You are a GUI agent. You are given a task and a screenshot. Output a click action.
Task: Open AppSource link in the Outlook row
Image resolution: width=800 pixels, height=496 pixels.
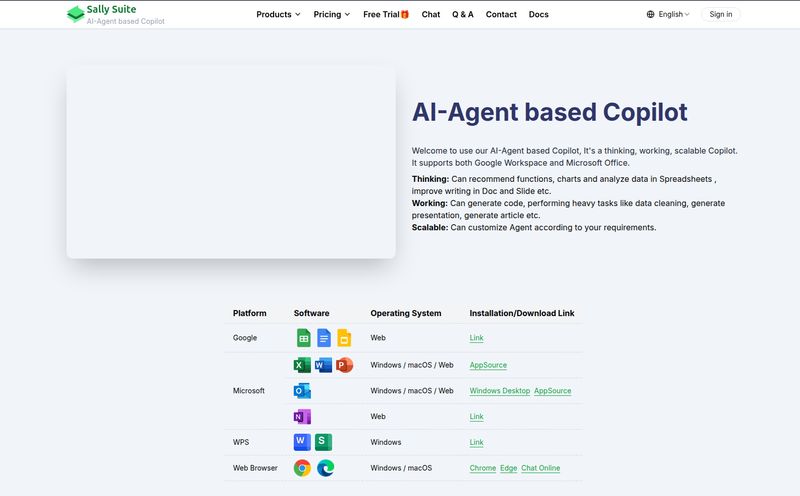point(553,391)
